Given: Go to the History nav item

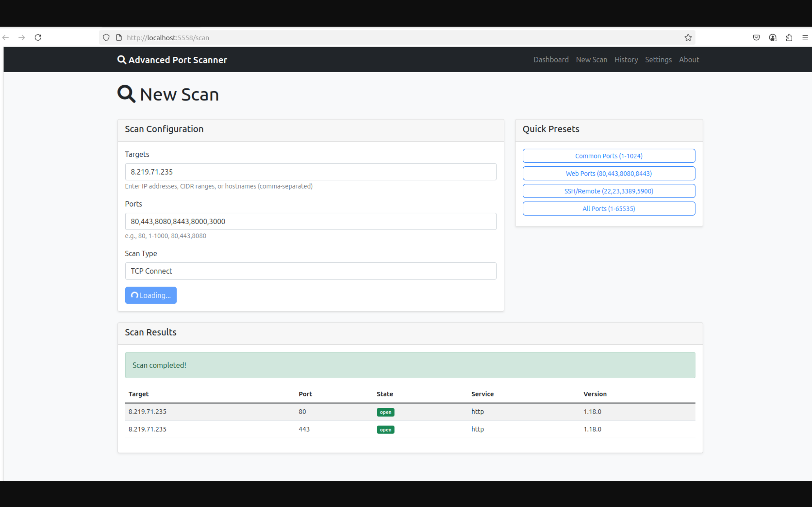Looking at the screenshot, I should tap(626, 60).
